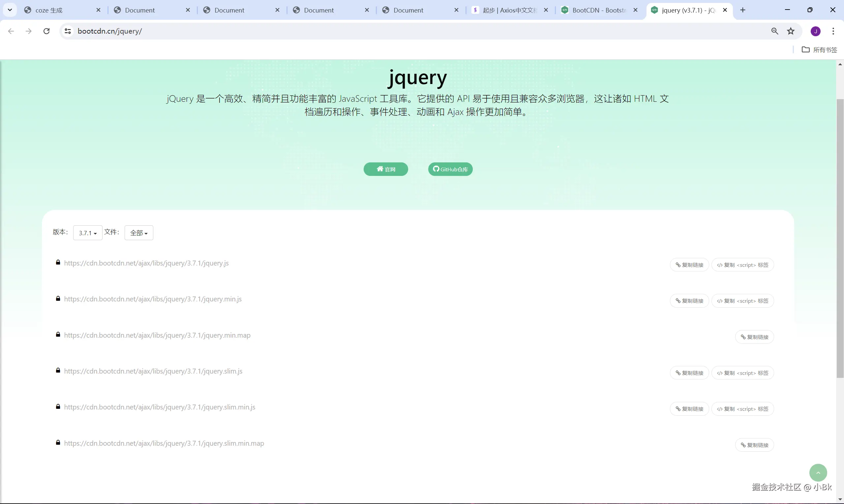Screen dimensions: 844x504
Task: Copy script tag for jquery.slim.js
Action: tap(742, 373)
